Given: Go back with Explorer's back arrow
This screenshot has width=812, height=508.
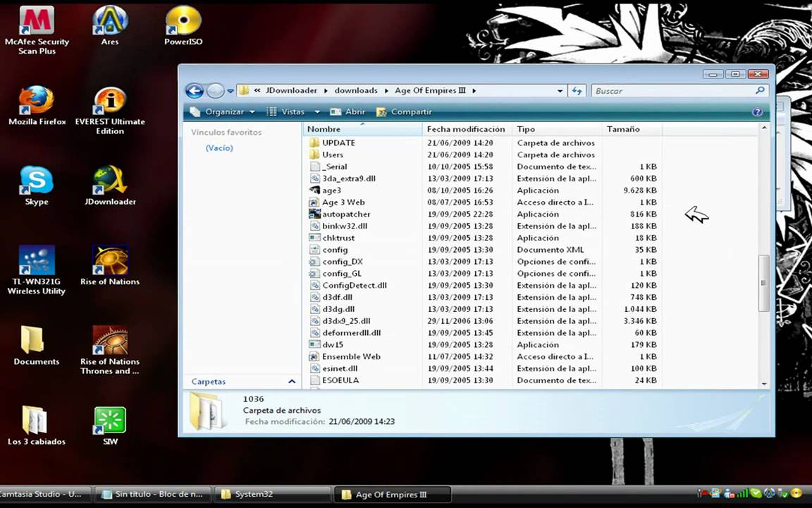Looking at the screenshot, I should [195, 91].
